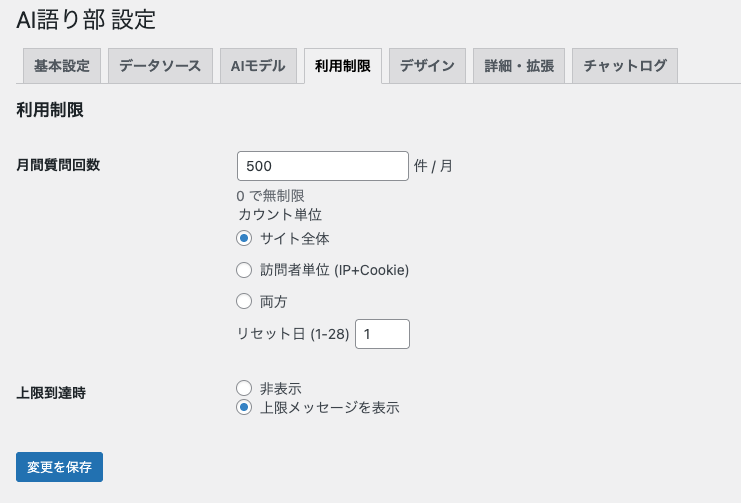Click the カウント単位 caption text
Screen dimensions: 741x503
[x=279, y=214]
